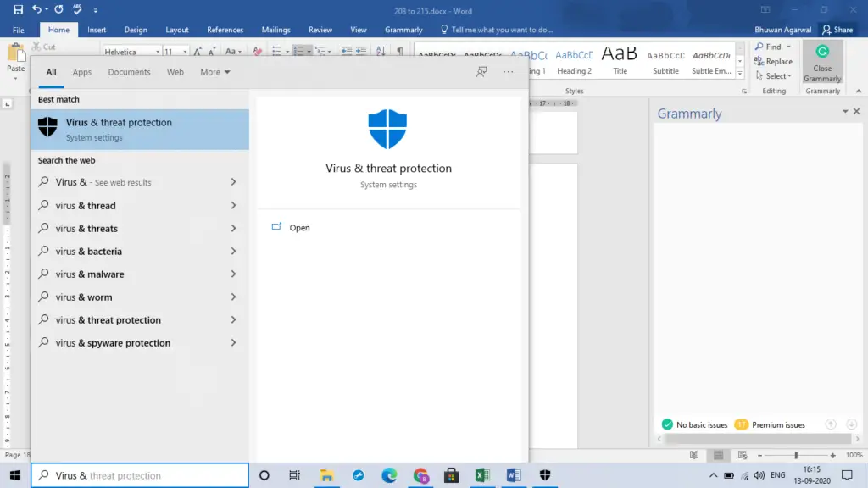The width and height of the screenshot is (868, 488).
Task: Save the Word document with the floppy icon
Action: click(19, 9)
